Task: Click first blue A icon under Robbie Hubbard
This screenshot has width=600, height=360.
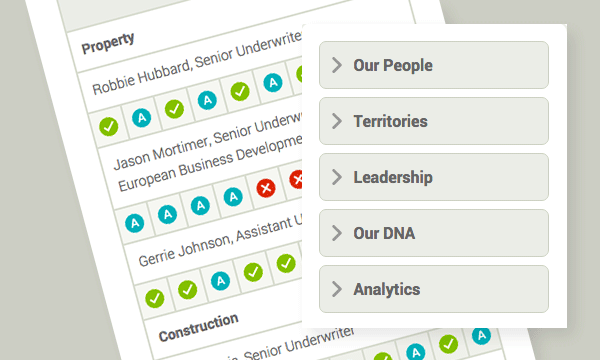Action: pyautogui.click(x=142, y=117)
